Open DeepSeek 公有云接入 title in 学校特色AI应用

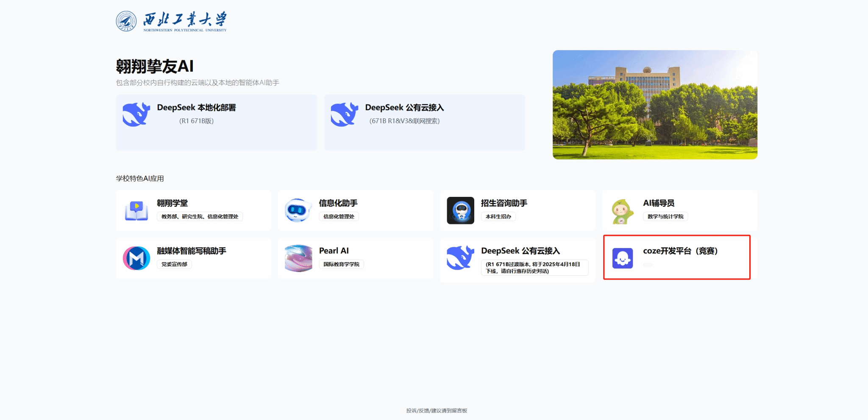coord(520,251)
